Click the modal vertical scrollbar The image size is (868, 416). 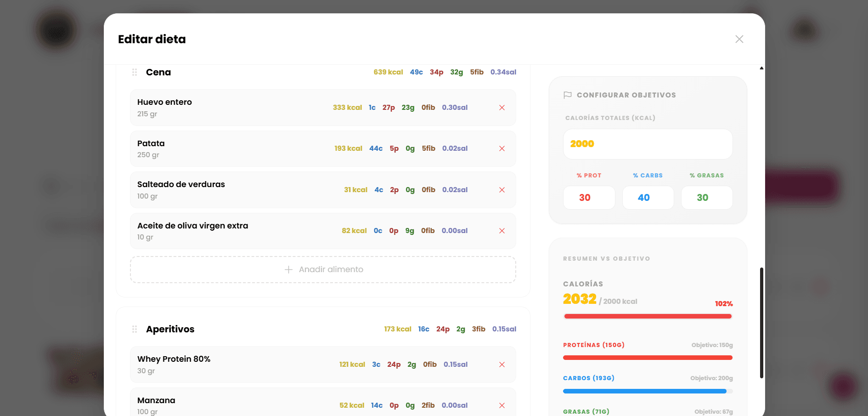pos(761,323)
